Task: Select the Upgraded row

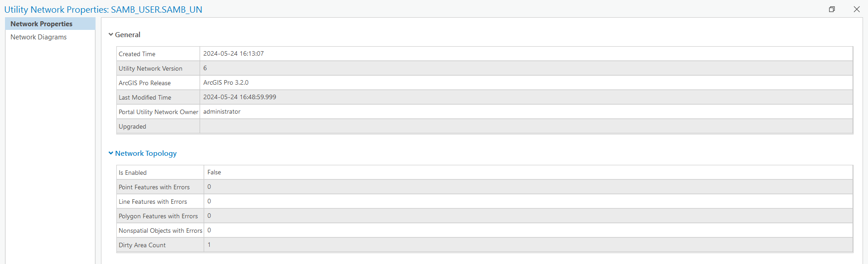Action: [x=132, y=126]
